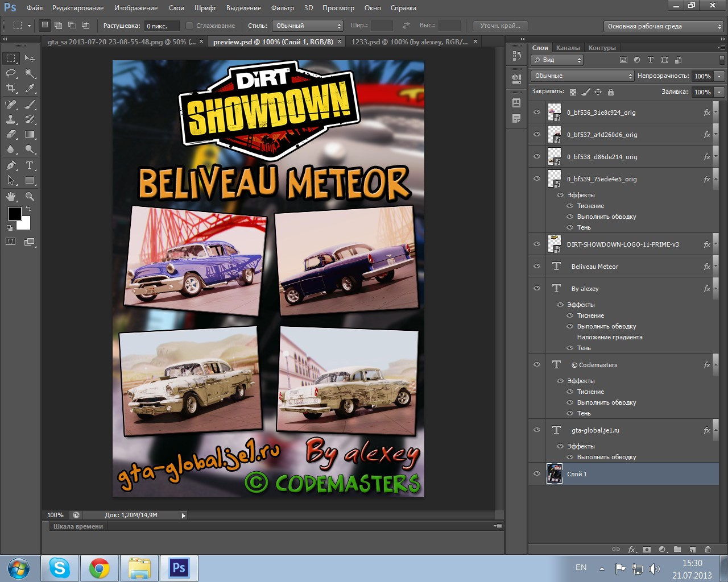This screenshot has width=728, height=582.
Task: Open the tool preset picker arrow
Action: [29, 26]
